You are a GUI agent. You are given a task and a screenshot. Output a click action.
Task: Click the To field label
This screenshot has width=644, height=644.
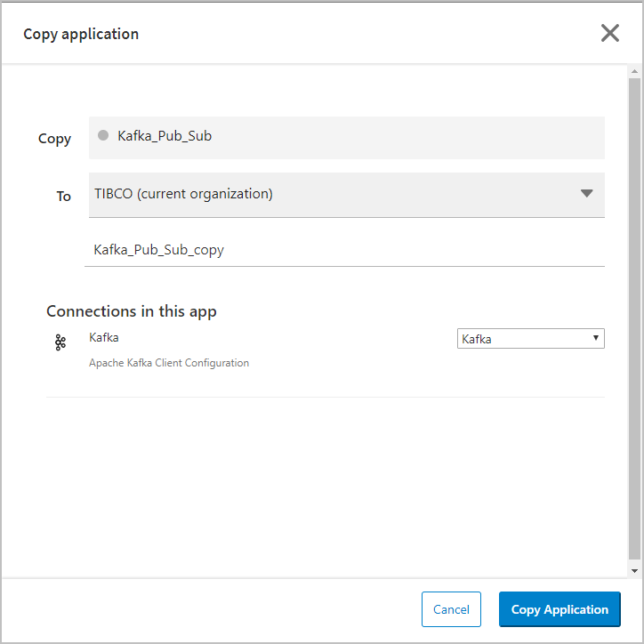pos(64,197)
